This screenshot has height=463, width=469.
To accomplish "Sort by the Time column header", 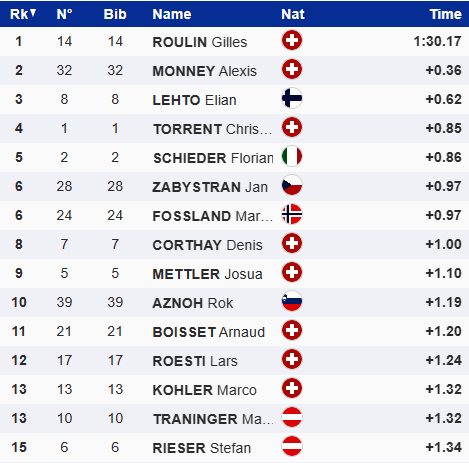I will pyautogui.click(x=445, y=14).
